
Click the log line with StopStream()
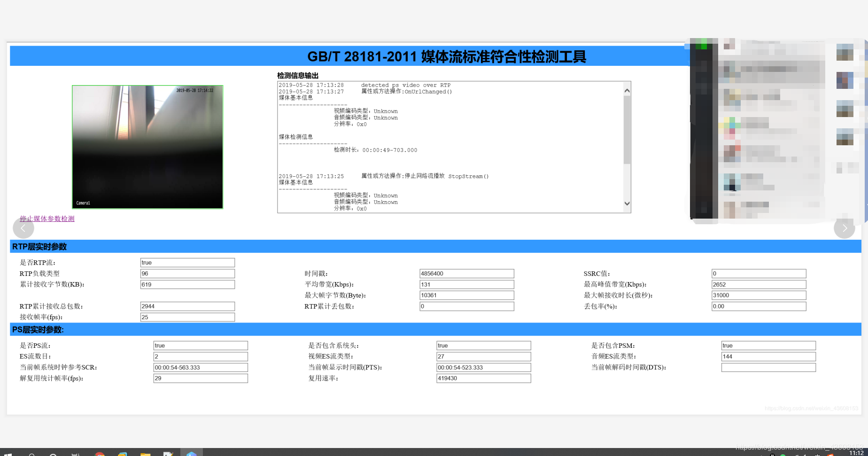tap(384, 176)
